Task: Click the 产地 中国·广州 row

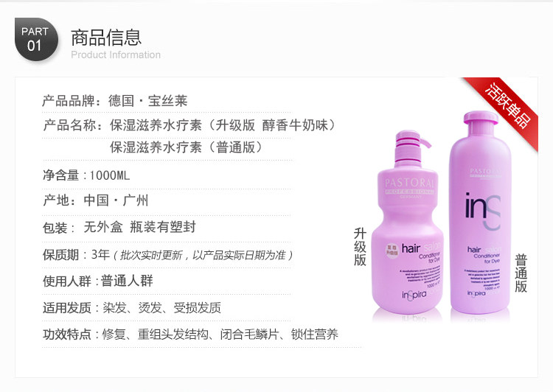Action: click(x=95, y=200)
